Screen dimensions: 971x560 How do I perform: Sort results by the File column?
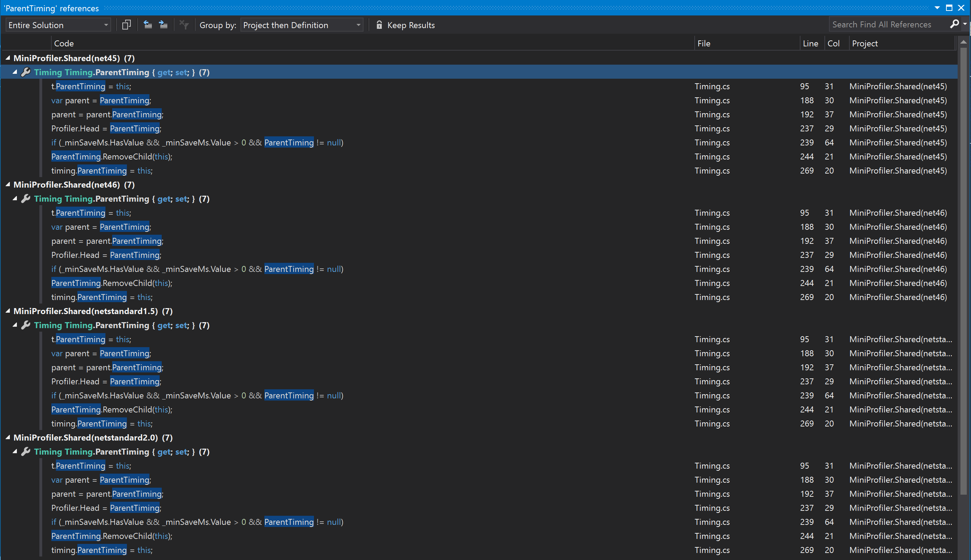703,44
